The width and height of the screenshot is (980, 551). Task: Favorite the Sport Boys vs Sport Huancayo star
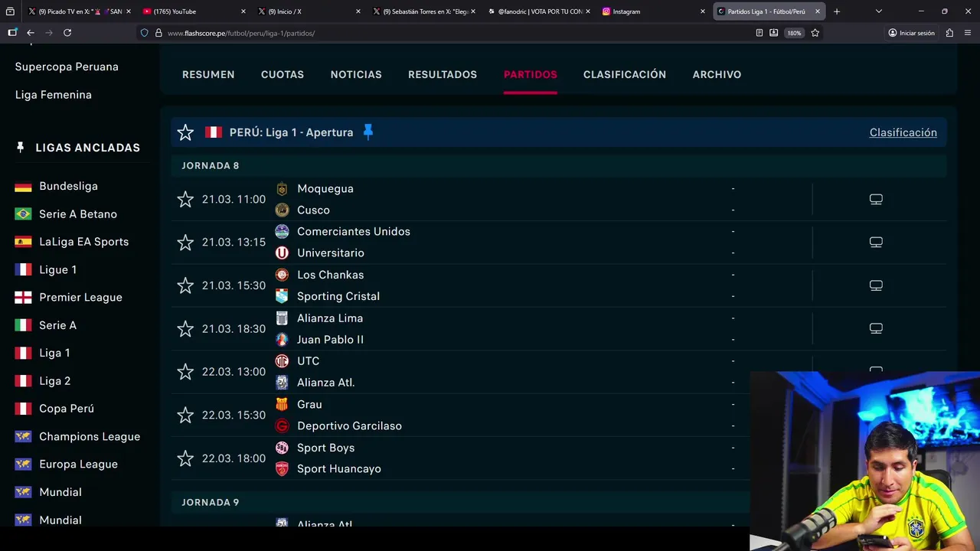point(185,458)
